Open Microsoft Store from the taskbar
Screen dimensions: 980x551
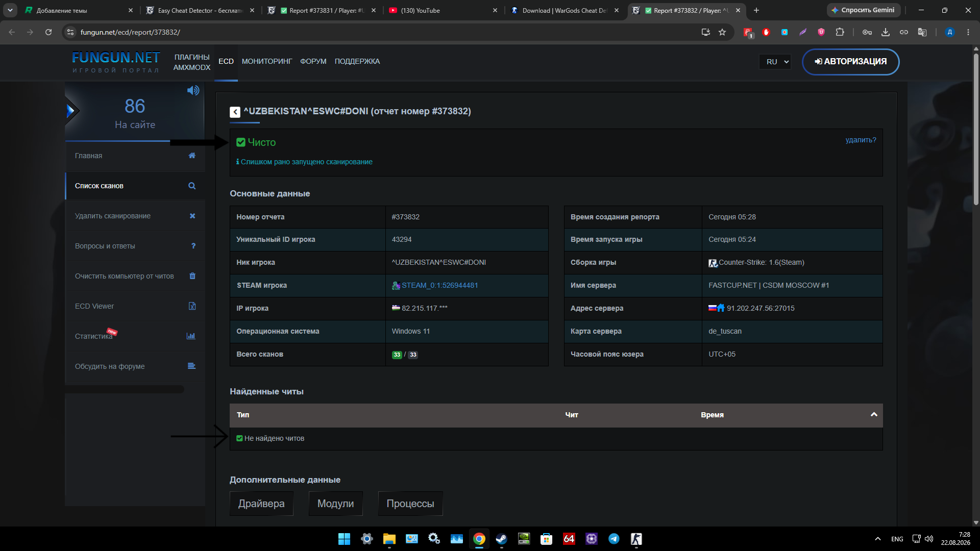(x=547, y=539)
